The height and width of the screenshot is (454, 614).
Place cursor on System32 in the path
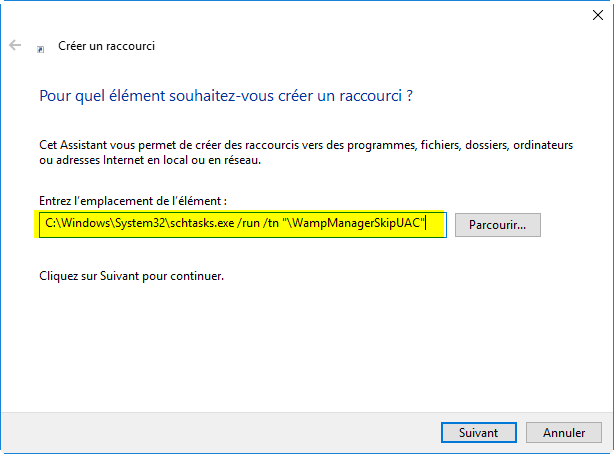139,223
